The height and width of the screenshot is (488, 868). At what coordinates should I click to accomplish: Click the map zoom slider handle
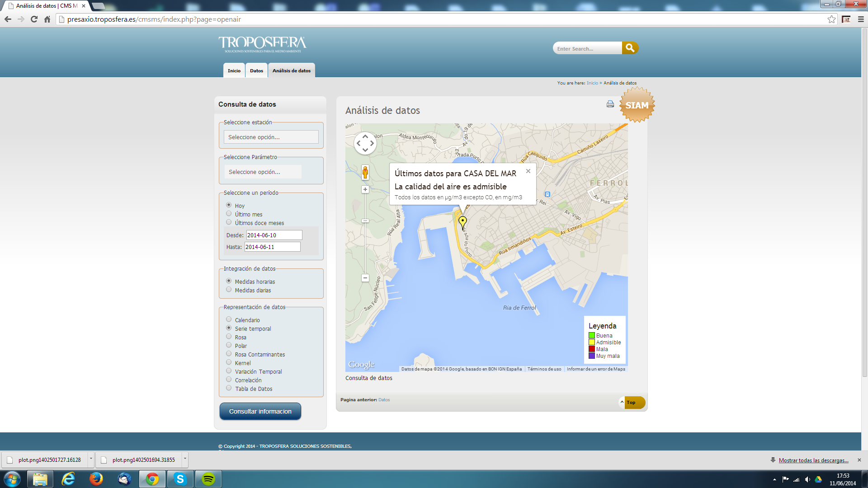tap(365, 221)
